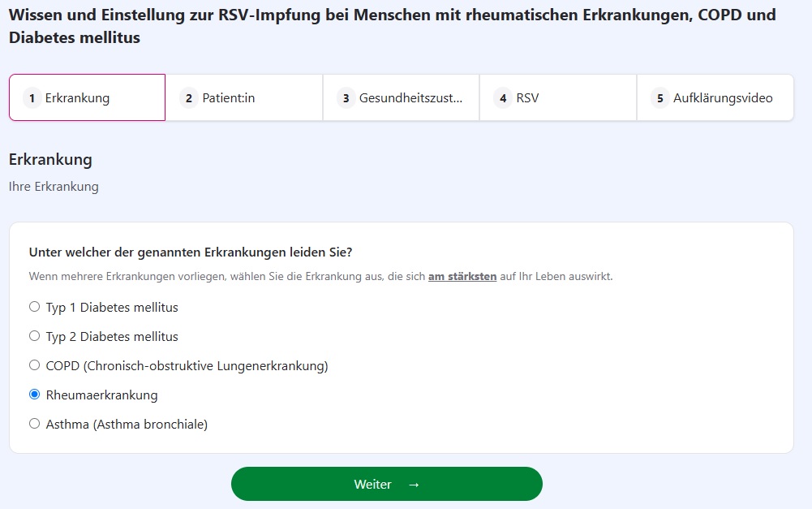This screenshot has width=812, height=509.
Task: Open the RSV step tab
Action: click(558, 97)
